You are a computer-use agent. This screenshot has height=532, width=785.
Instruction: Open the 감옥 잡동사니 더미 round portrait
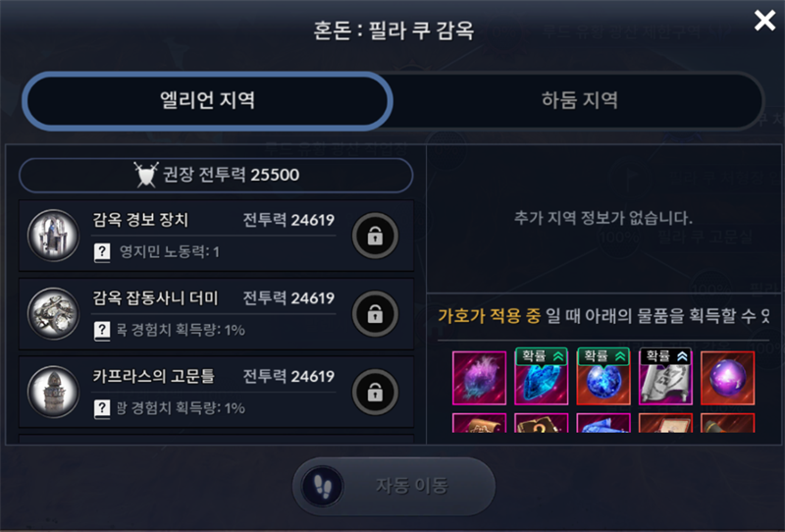coord(53,313)
